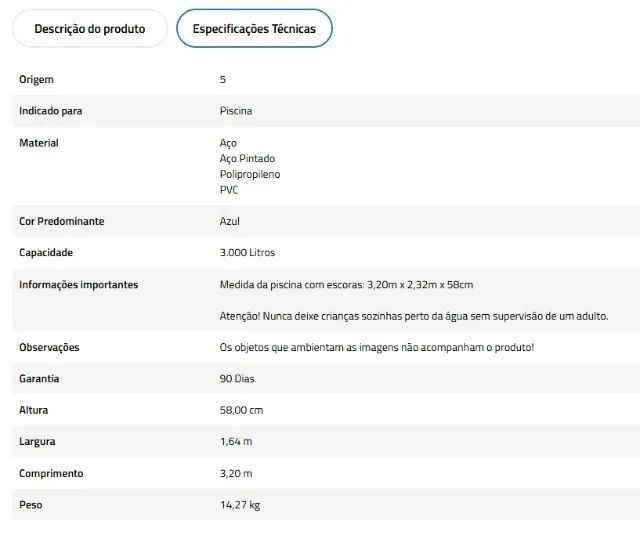Viewport: 640px width, 540px height.
Task: Click the 3.000 Litros capacity value
Action: tap(247, 252)
